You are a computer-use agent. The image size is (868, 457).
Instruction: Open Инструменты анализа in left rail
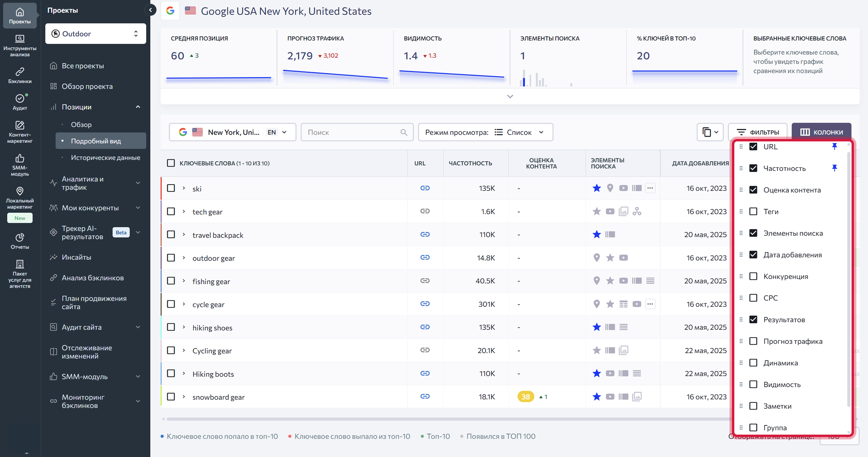[x=19, y=45]
